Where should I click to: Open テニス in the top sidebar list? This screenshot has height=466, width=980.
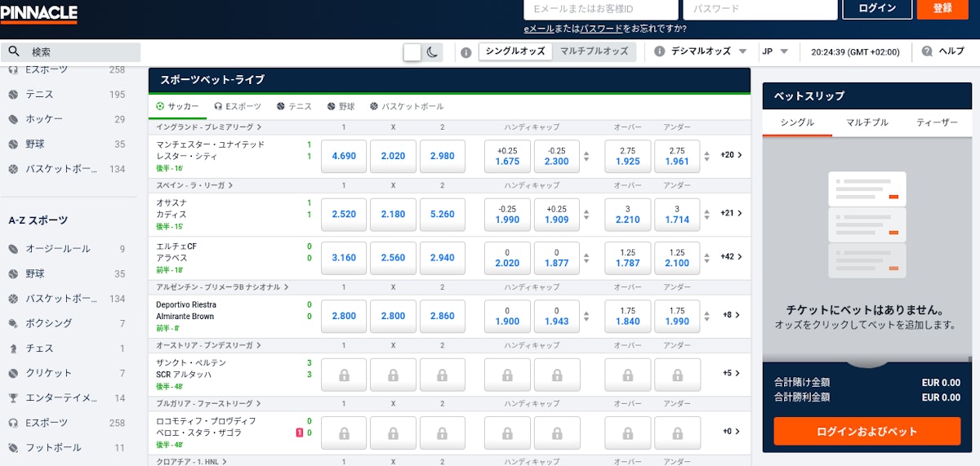coord(67,95)
